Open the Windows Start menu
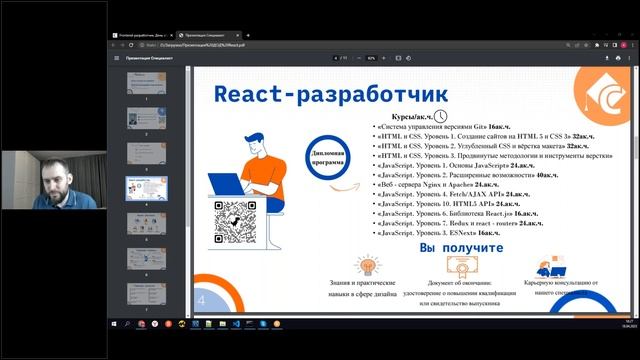The image size is (640, 360). pos(114,324)
